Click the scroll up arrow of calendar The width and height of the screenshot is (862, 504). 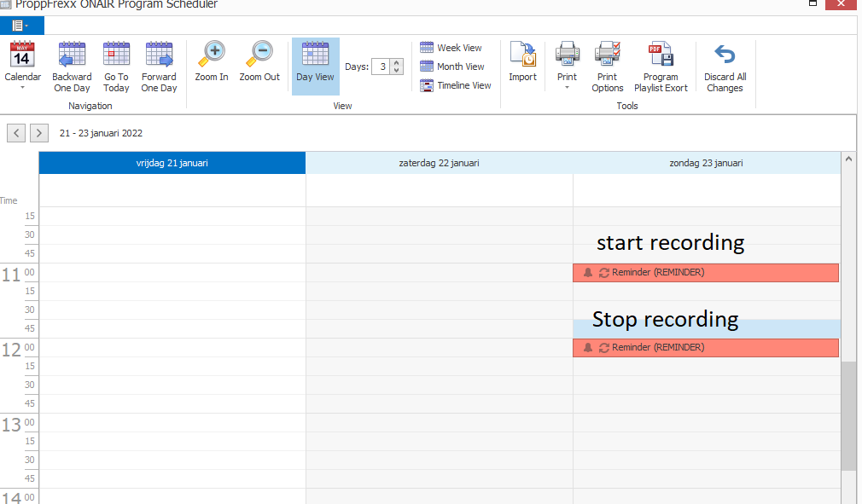coord(849,159)
